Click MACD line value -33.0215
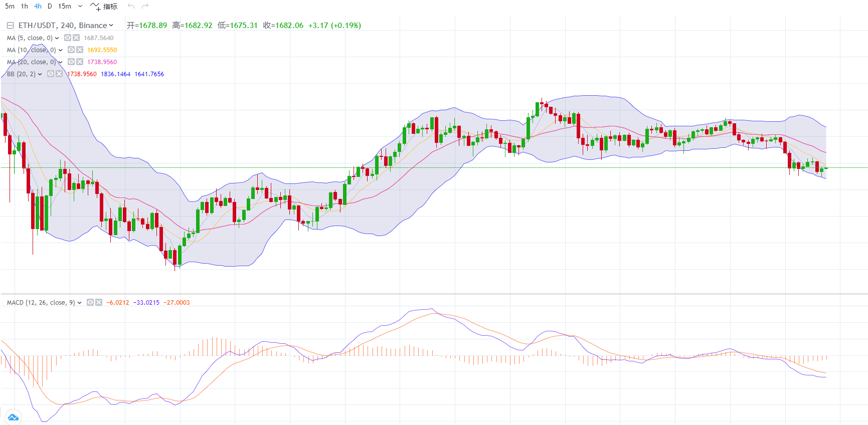The width and height of the screenshot is (868, 425). coord(146,303)
